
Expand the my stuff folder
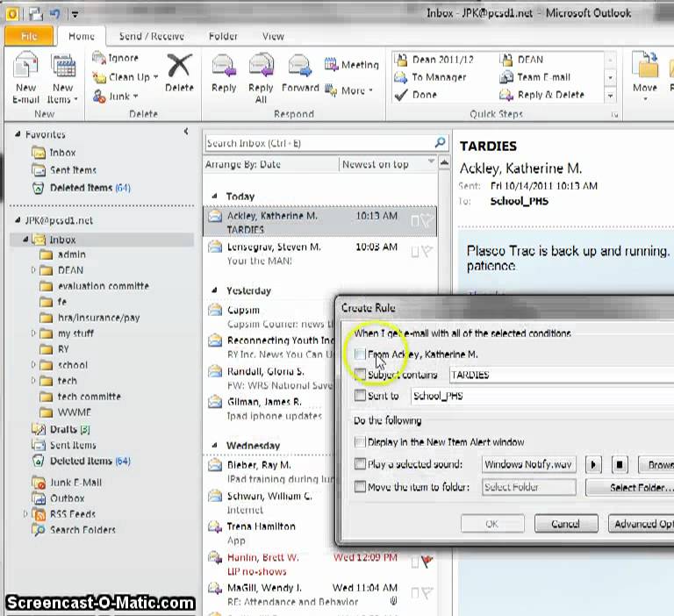click(x=33, y=333)
